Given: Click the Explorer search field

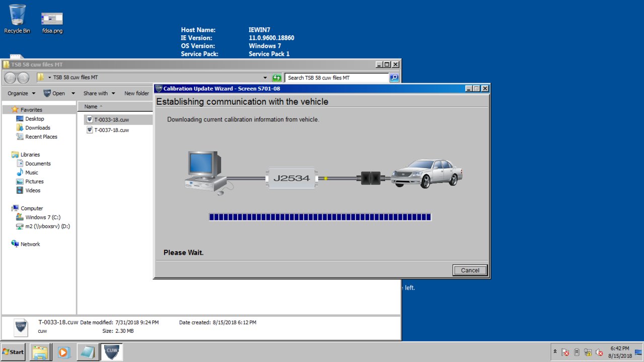Looking at the screenshot, I should coord(336,78).
